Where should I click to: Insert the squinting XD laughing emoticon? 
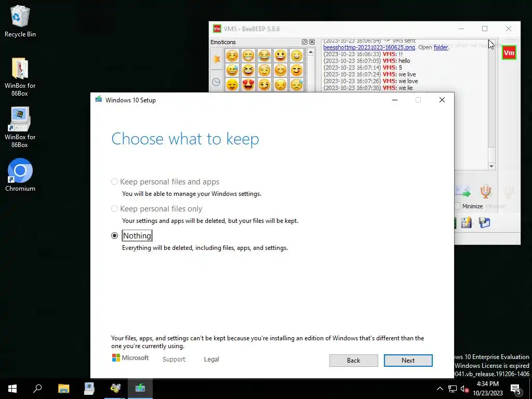[248, 70]
